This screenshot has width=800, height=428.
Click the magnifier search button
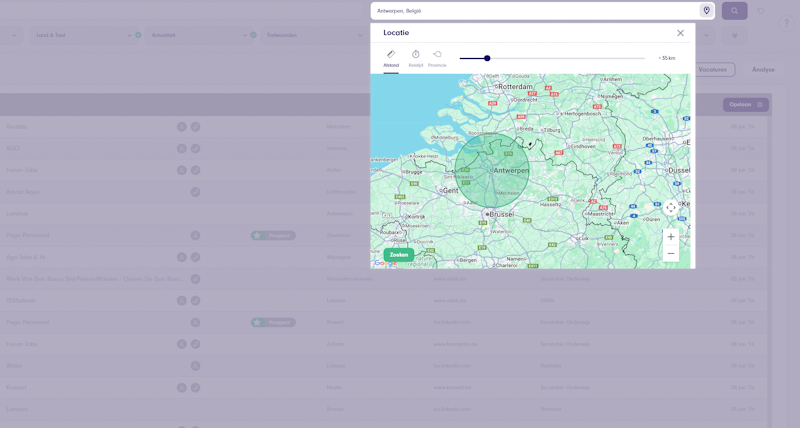coord(734,11)
